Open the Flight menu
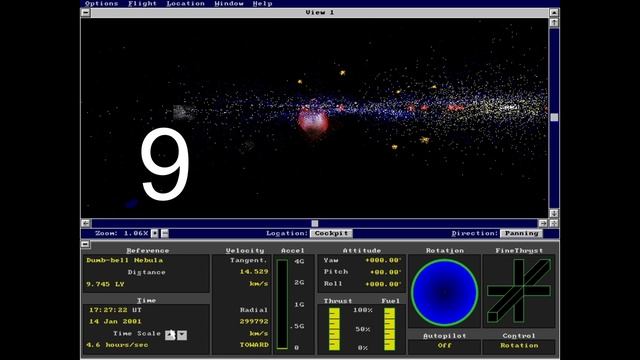The image size is (640, 360). pyautogui.click(x=142, y=4)
